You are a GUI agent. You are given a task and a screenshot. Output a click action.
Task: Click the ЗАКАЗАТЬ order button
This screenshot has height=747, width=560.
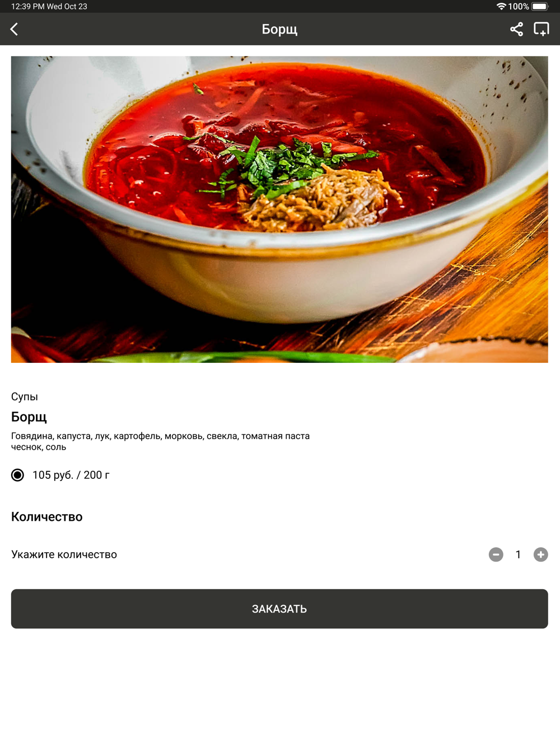click(x=279, y=609)
